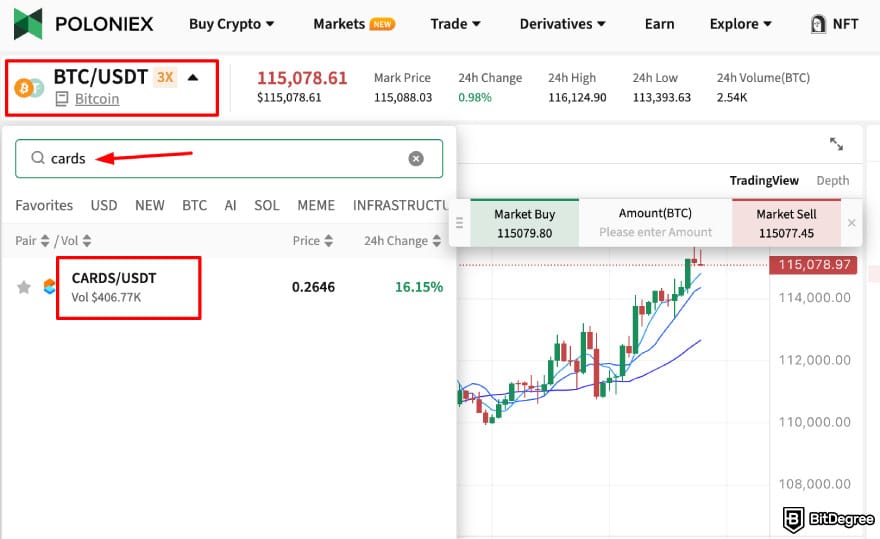Select the Depth chart view
The height and width of the screenshot is (539, 880).
[x=833, y=180]
